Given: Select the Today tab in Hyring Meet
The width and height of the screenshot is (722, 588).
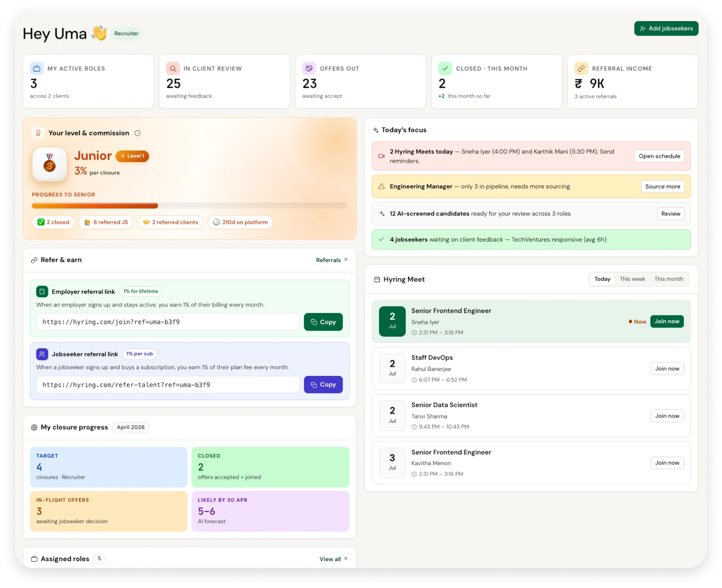Looking at the screenshot, I should [602, 279].
